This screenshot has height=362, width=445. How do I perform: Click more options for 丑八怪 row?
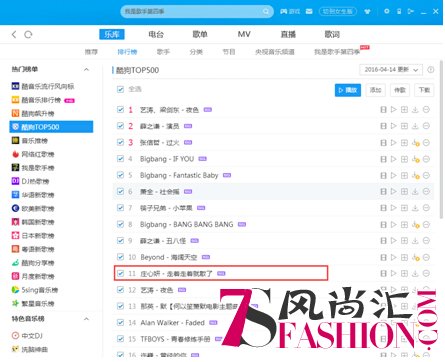(x=426, y=241)
